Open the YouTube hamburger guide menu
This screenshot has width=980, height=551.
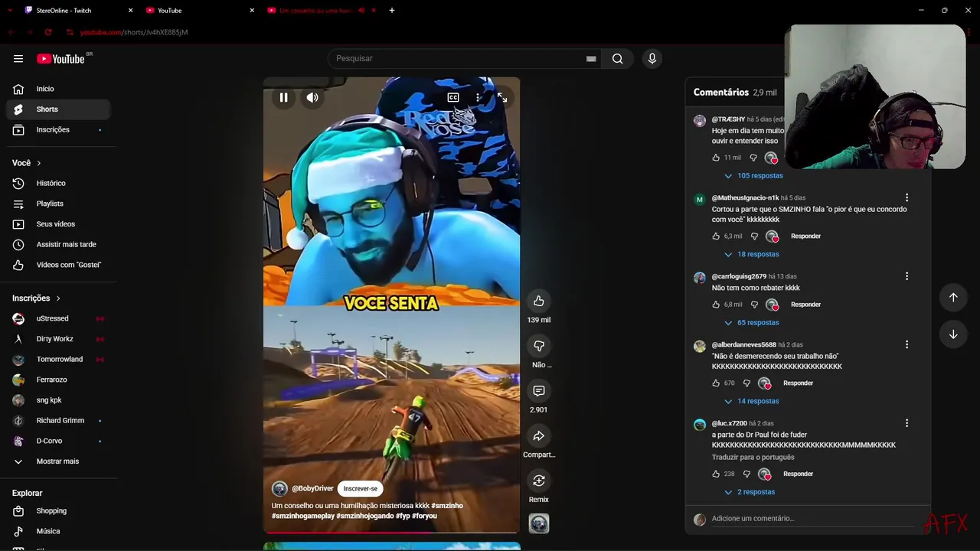(18, 58)
